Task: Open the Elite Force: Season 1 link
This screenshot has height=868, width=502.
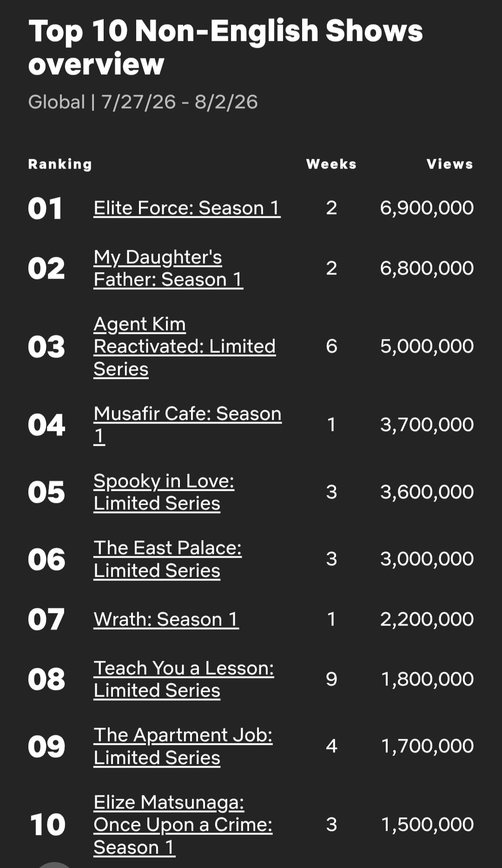Action: 187,208
